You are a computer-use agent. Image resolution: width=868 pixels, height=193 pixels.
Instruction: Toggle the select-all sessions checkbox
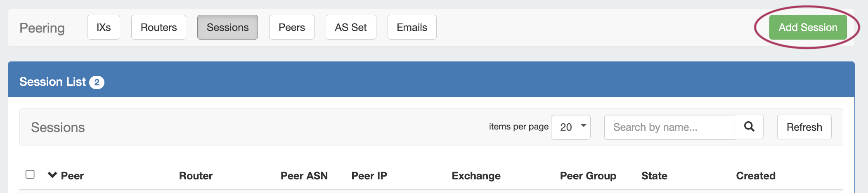[x=30, y=174]
